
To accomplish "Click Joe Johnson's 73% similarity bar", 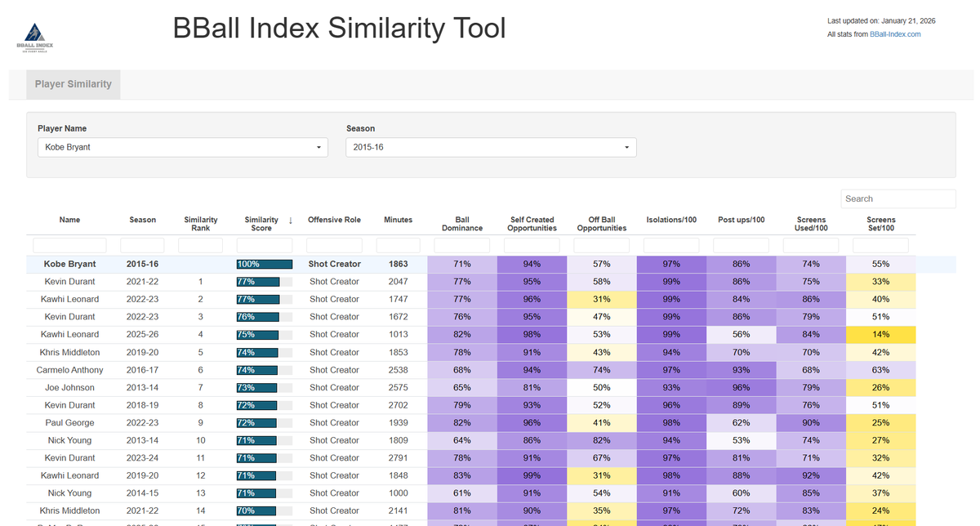I will (x=258, y=388).
